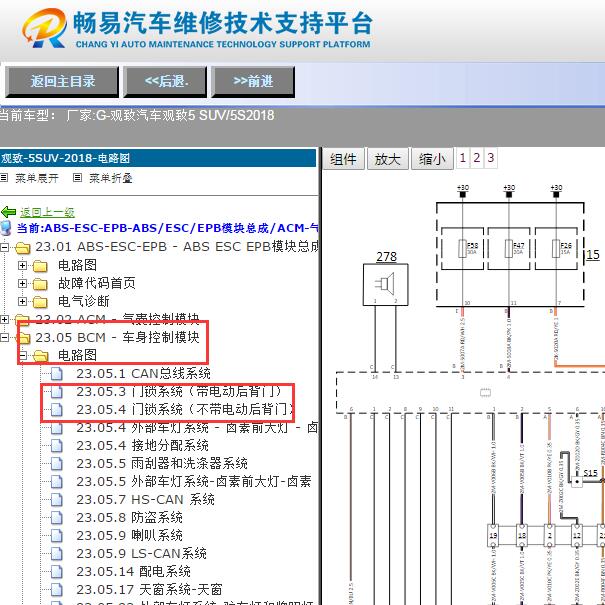Open 23.05.9 LS-CAN系统

click(141, 553)
